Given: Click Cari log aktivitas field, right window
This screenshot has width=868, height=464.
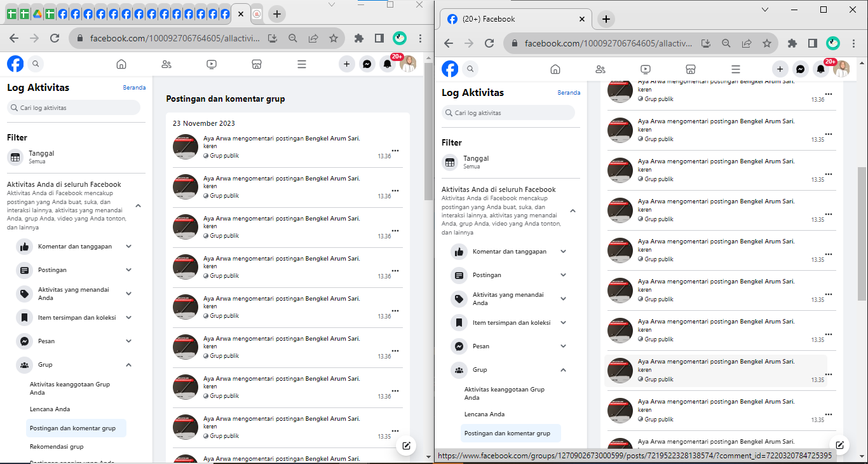Looking at the screenshot, I should coord(508,113).
